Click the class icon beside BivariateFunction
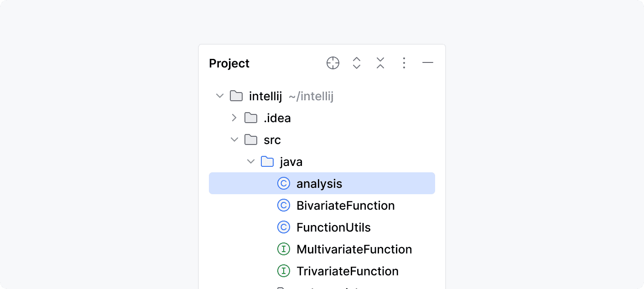The height and width of the screenshot is (289, 644). 284,205
